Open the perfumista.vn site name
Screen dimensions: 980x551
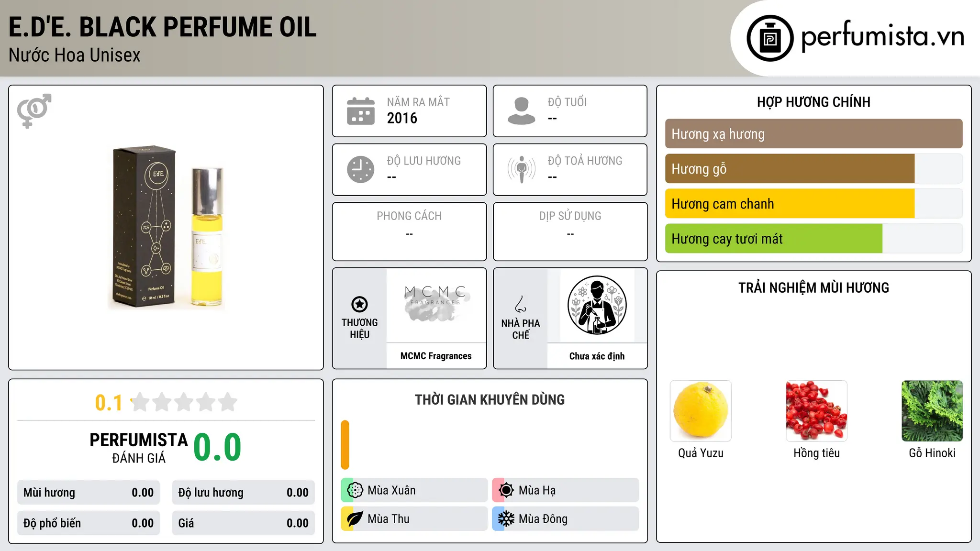[882, 36]
